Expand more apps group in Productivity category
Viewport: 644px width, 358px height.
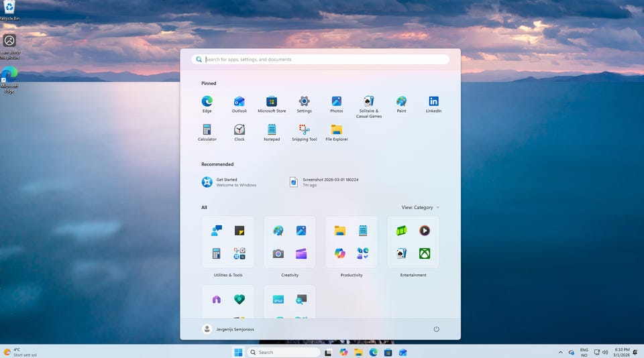363,253
